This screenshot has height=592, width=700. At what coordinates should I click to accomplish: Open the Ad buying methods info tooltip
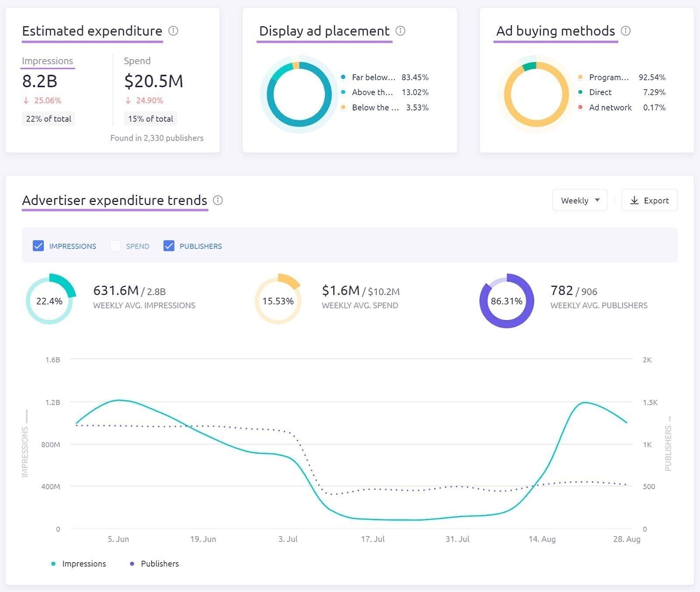(x=626, y=31)
